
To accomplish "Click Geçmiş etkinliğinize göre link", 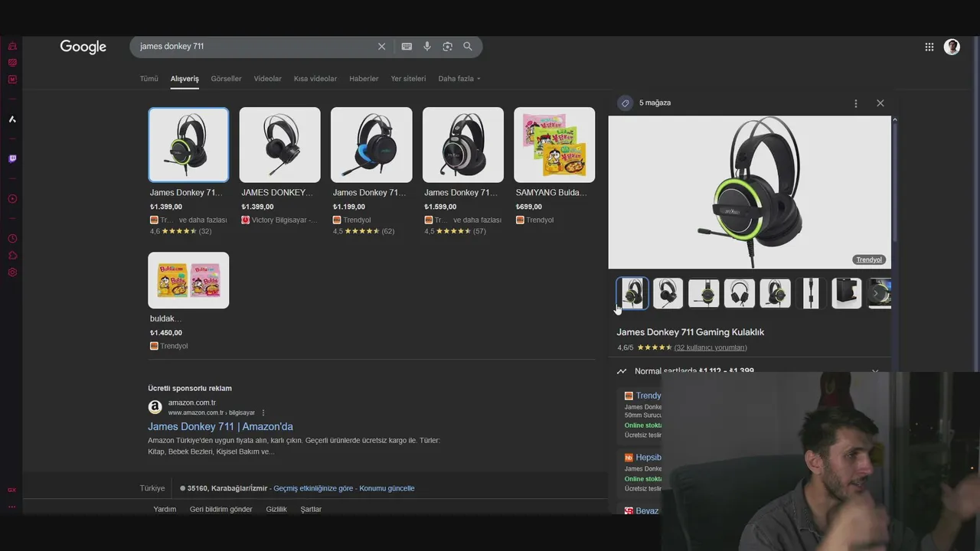I will coord(313,488).
